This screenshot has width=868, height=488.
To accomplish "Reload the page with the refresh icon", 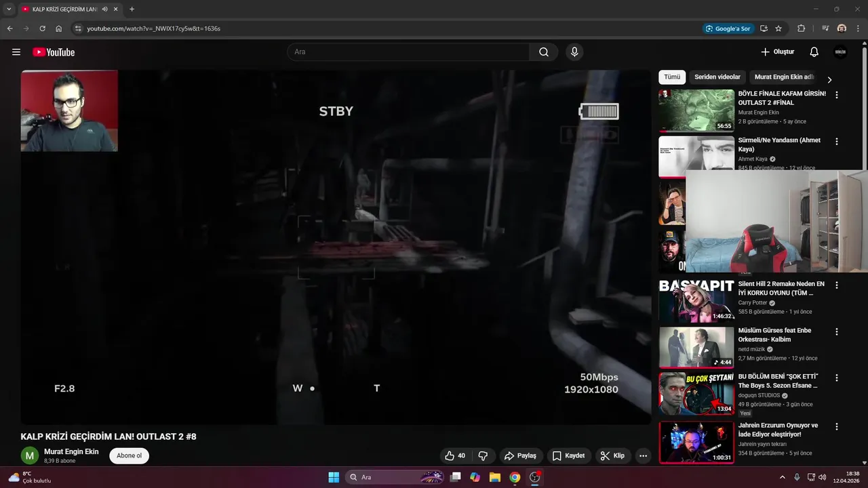I will point(42,28).
